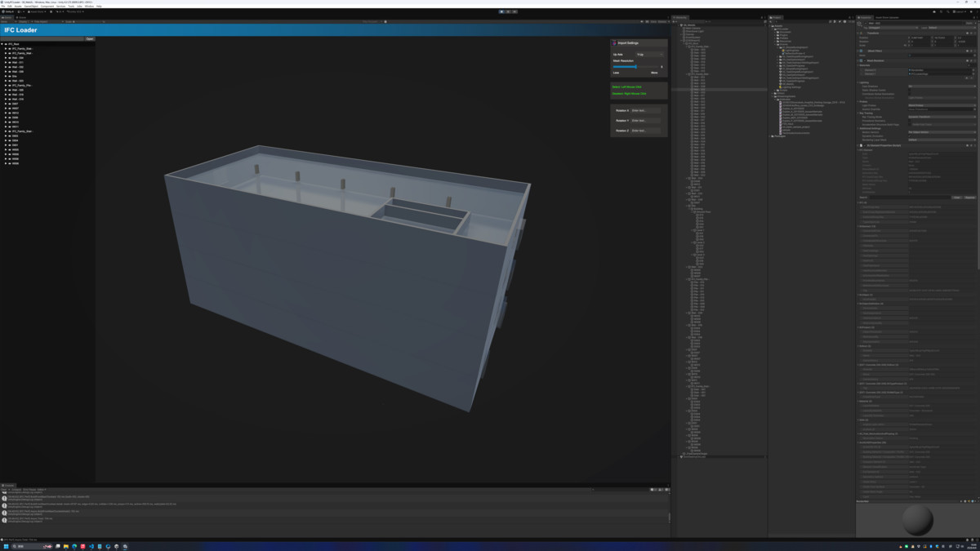Launch Visual Studio Code from taskbar
This screenshot has height=551, width=980.
point(91,546)
